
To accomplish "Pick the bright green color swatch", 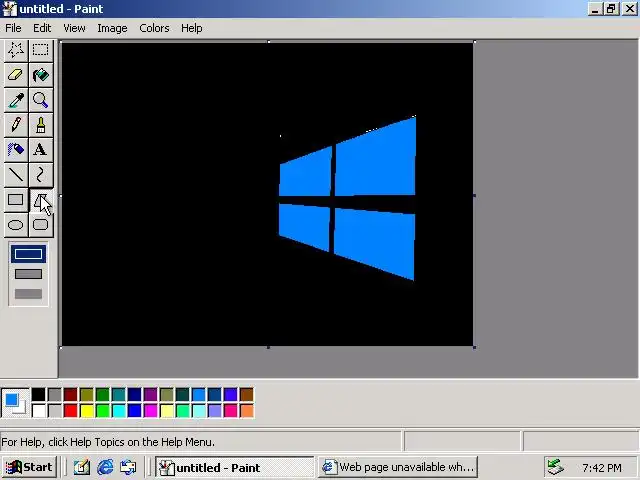I will point(102,411).
